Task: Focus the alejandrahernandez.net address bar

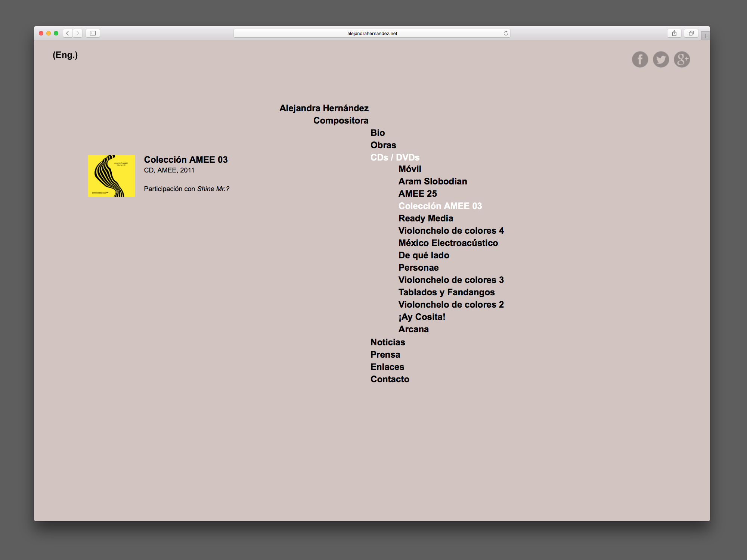Action: click(372, 33)
